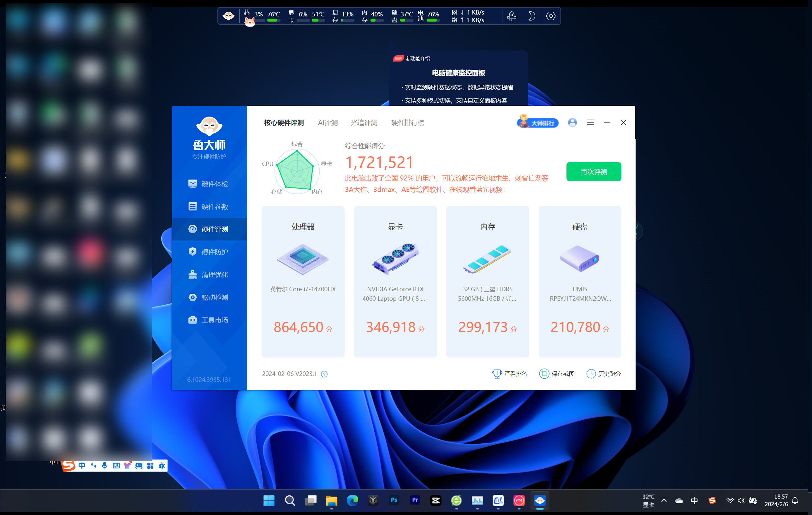Open soft keyboard icon on Sogou toolbar
Screen dimensions: 812x515
[116, 465]
